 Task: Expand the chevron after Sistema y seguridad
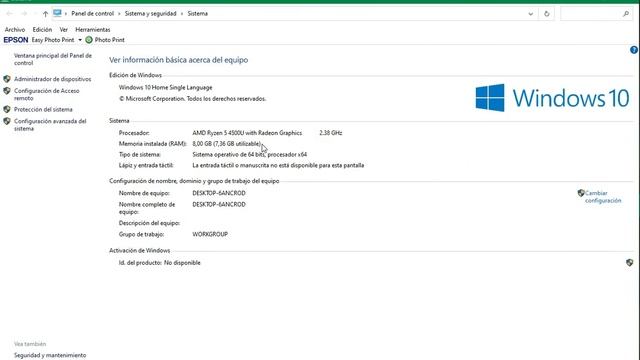(x=182, y=13)
